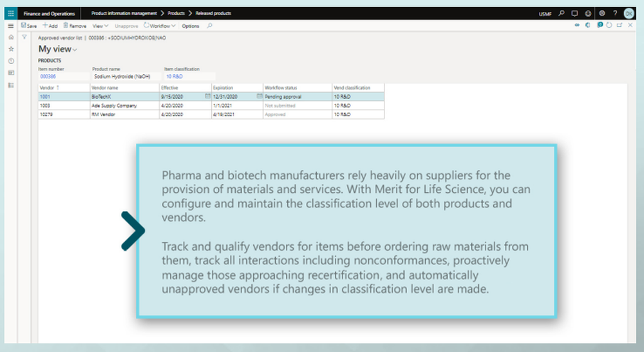
Task: Click the personalize link icon
Action: coord(577,25)
